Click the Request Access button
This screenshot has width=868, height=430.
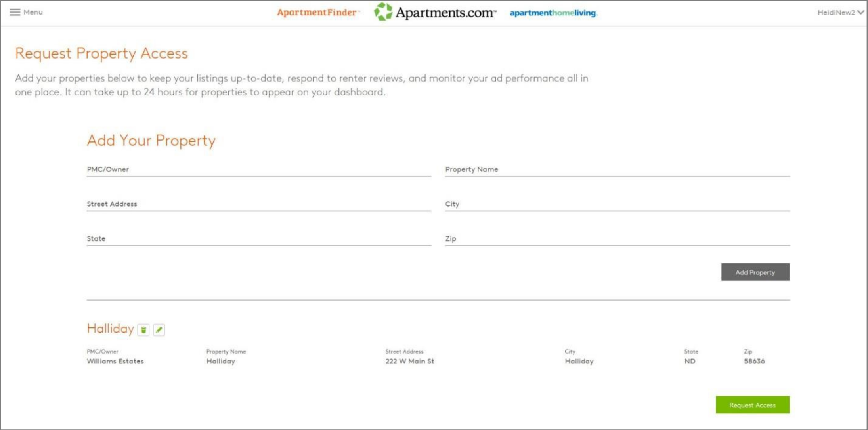(x=753, y=405)
